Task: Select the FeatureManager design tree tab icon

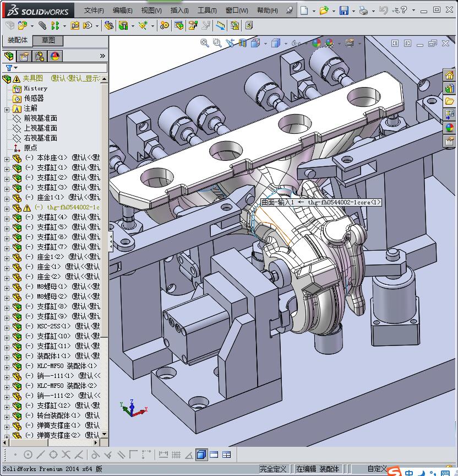Action: [x=9, y=56]
